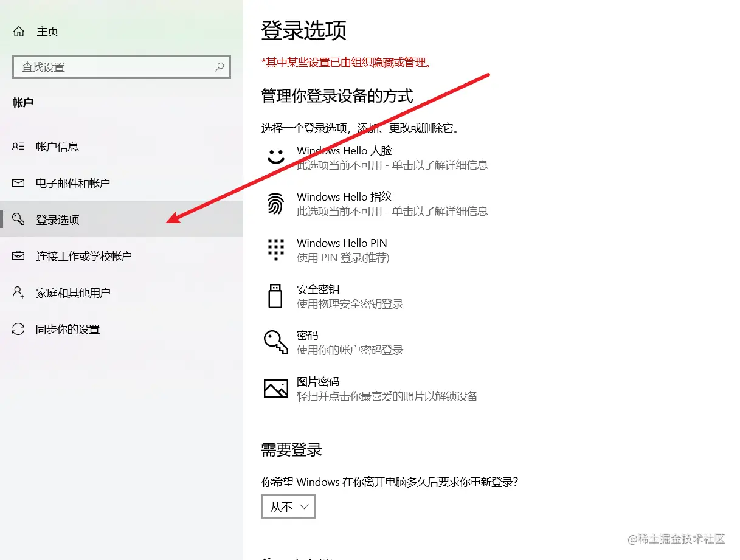The image size is (740, 560).
Task: Click the text 使用 PIN 登录(推荐)
Action: point(343,258)
